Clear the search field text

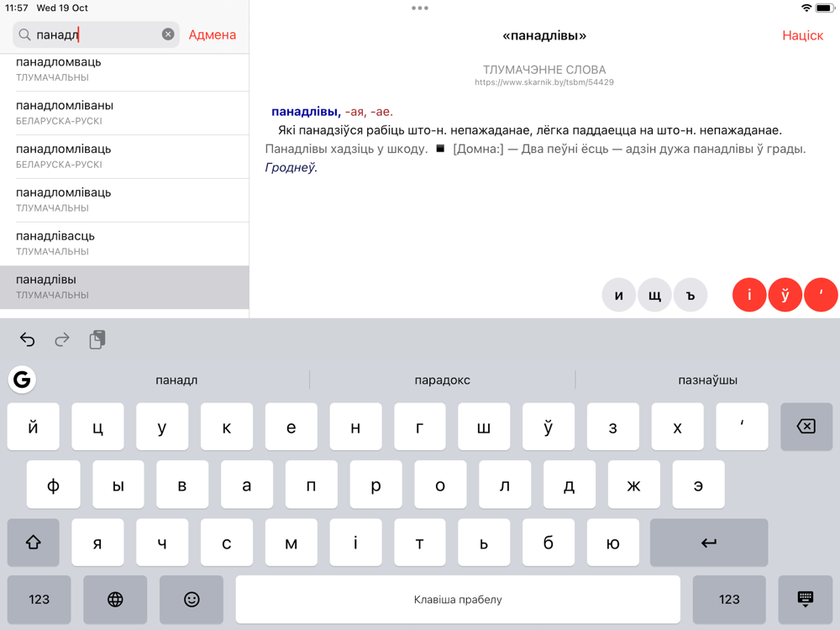click(x=168, y=34)
